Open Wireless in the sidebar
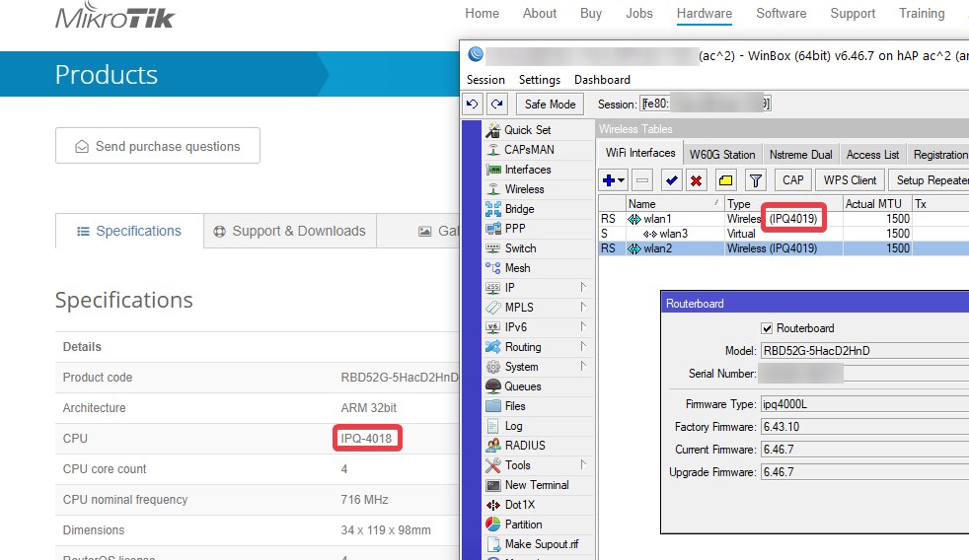This screenshot has height=560, width=969. point(524,189)
